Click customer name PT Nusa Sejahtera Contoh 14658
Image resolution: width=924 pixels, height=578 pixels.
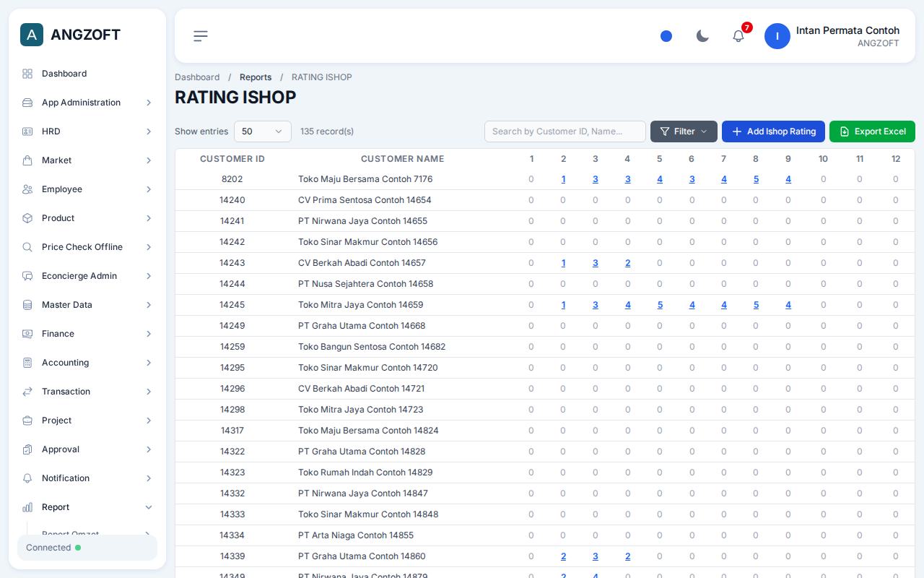[365, 284]
